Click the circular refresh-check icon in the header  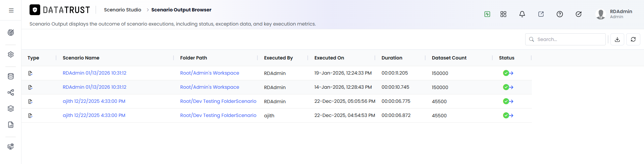pyautogui.click(x=579, y=14)
